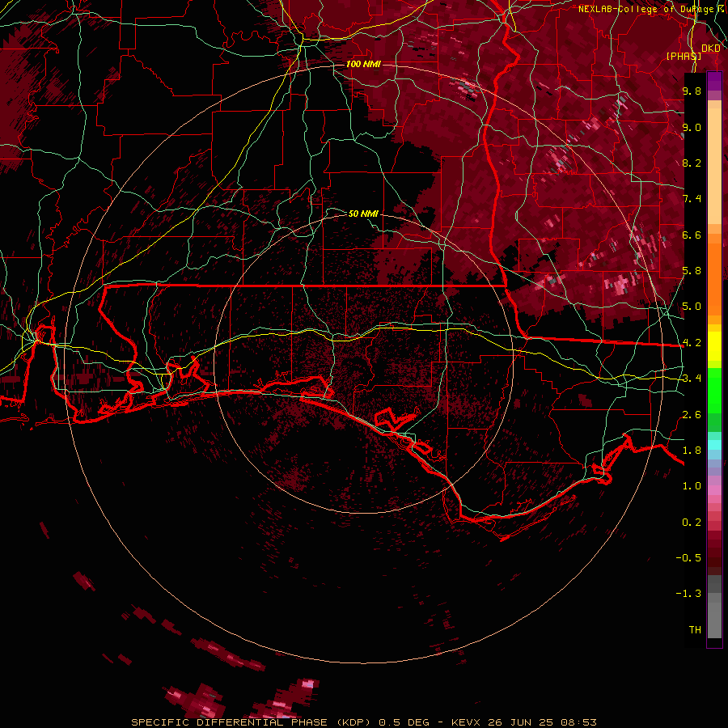Click the 4.2 legend value
The height and width of the screenshot is (728, 728).
[692, 343]
